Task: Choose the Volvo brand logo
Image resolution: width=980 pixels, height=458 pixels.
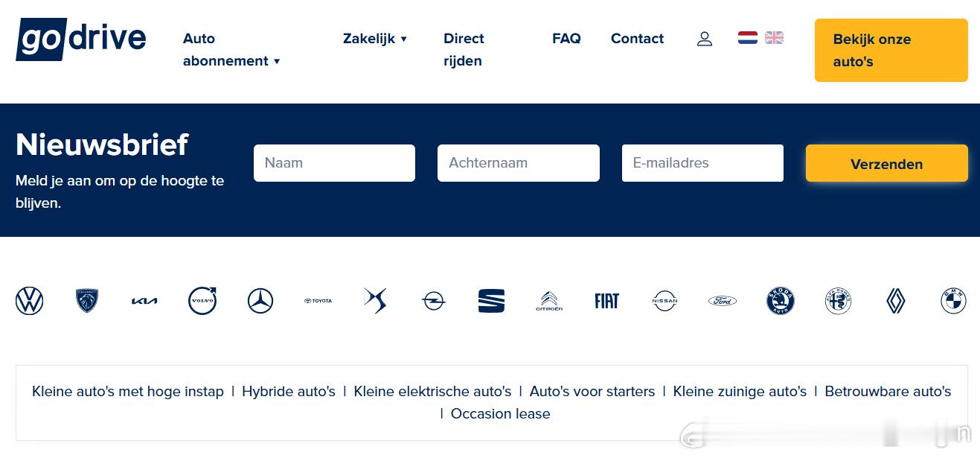Action: (202, 301)
